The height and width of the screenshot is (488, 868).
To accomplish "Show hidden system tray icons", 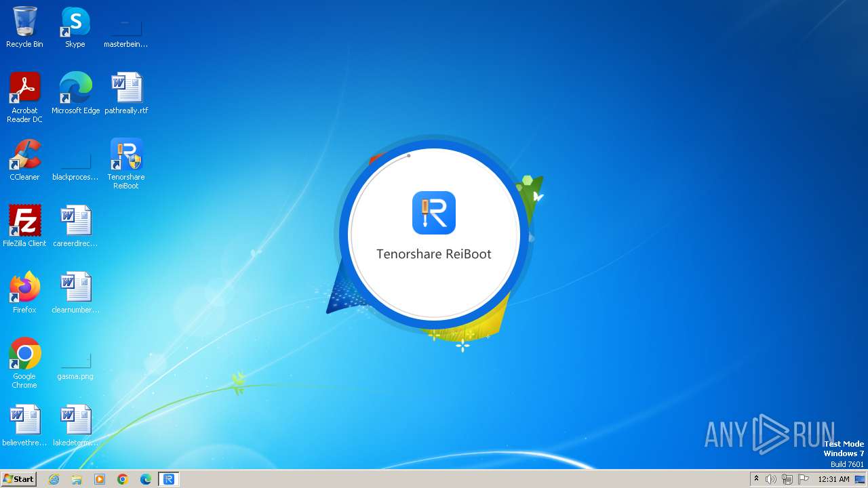I will (x=756, y=479).
